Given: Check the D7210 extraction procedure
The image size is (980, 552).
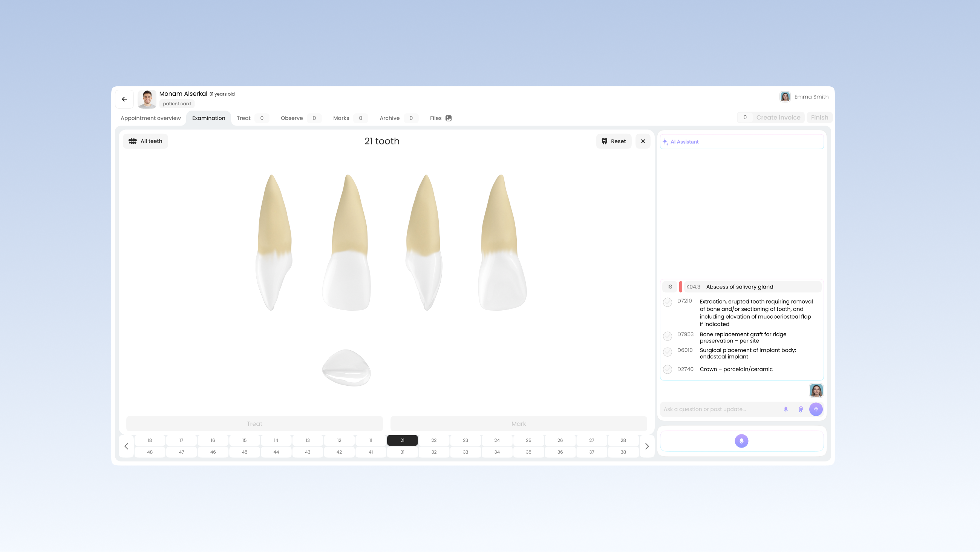Looking at the screenshot, I should click(x=668, y=302).
